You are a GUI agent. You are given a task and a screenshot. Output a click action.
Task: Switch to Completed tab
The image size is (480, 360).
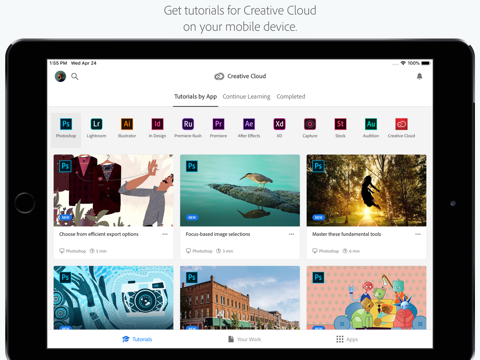click(x=291, y=97)
